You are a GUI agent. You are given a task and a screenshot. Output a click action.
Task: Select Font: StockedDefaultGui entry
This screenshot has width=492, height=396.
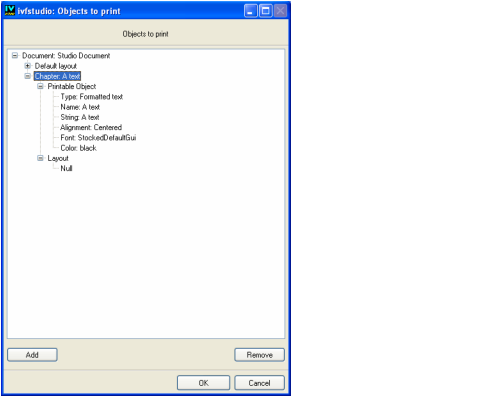(98, 138)
